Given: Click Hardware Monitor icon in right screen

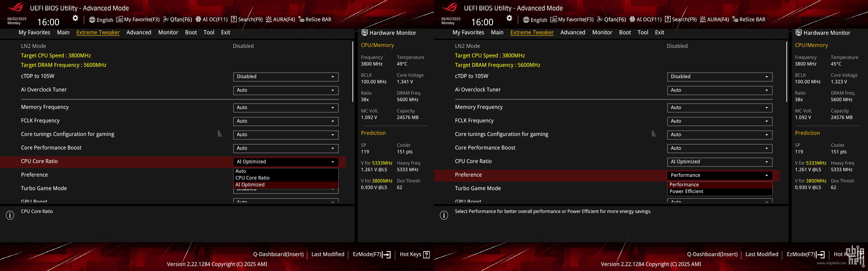Looking at the screenshot, I should 799,33.
